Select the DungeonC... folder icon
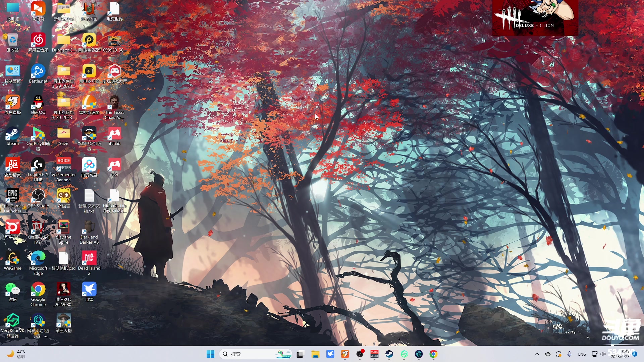The image size is (644, 362). point(64,43)
